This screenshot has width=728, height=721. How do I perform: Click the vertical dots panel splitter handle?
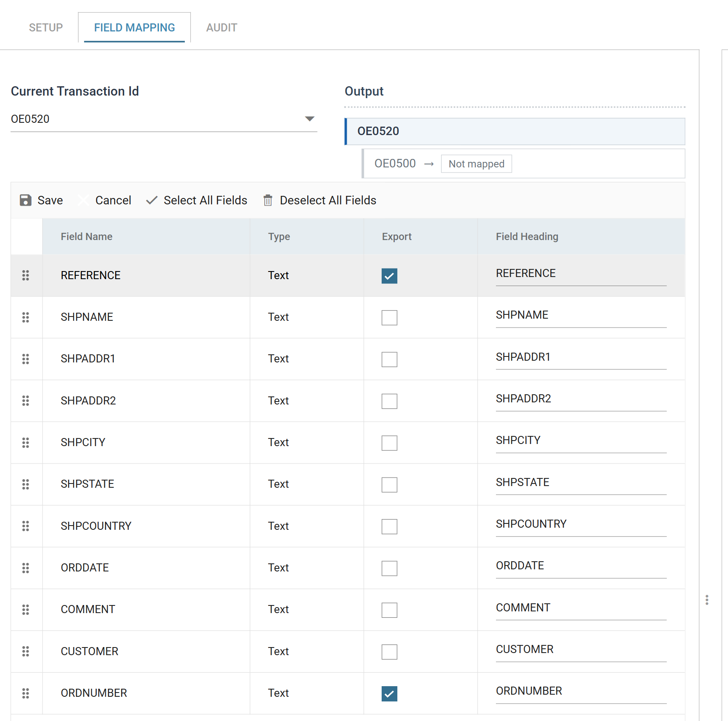[x=707, y=600]
